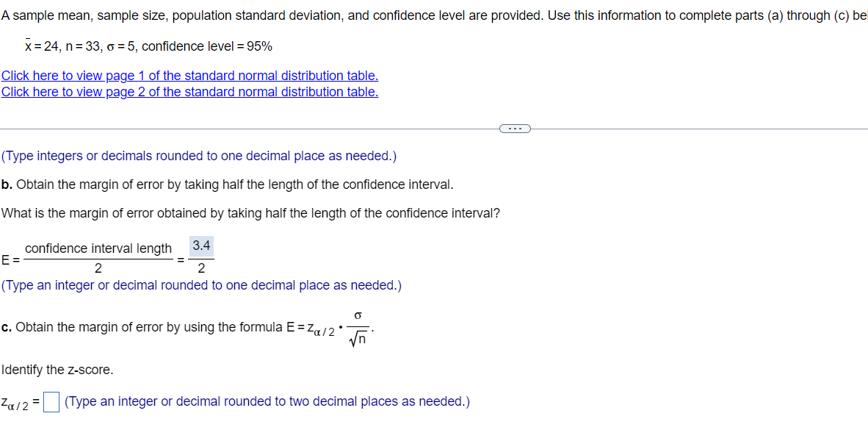Click the denominator 2 under 3.4
Image resolution: width=868 pixels, height=430 pixels.
point(201,269)
